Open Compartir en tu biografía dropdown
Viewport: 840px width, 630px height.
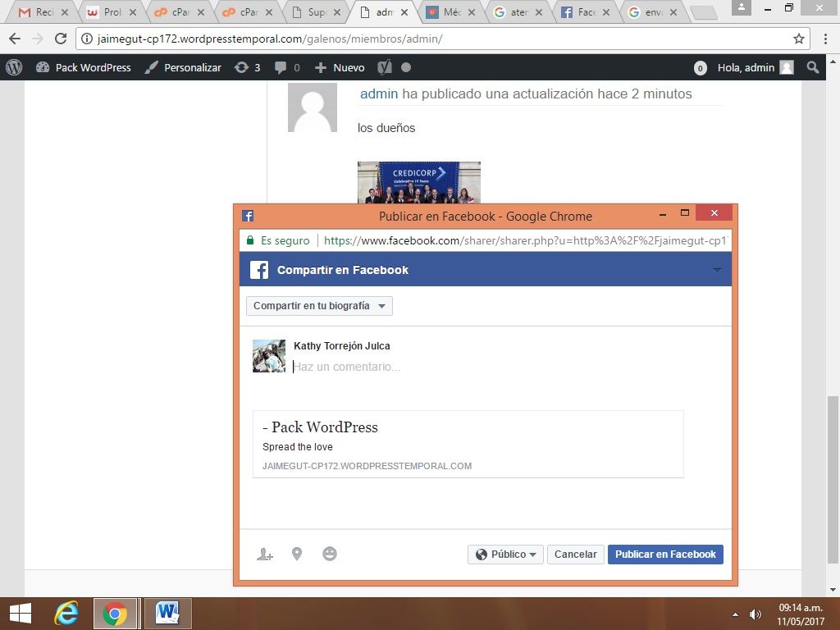[319, 306]
